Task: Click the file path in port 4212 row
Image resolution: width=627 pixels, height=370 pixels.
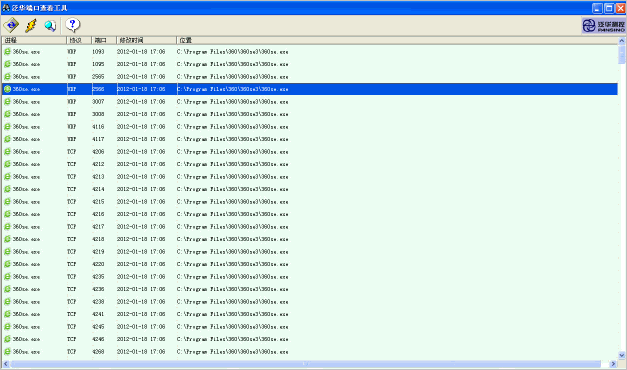Action: (x=232, y=164)
